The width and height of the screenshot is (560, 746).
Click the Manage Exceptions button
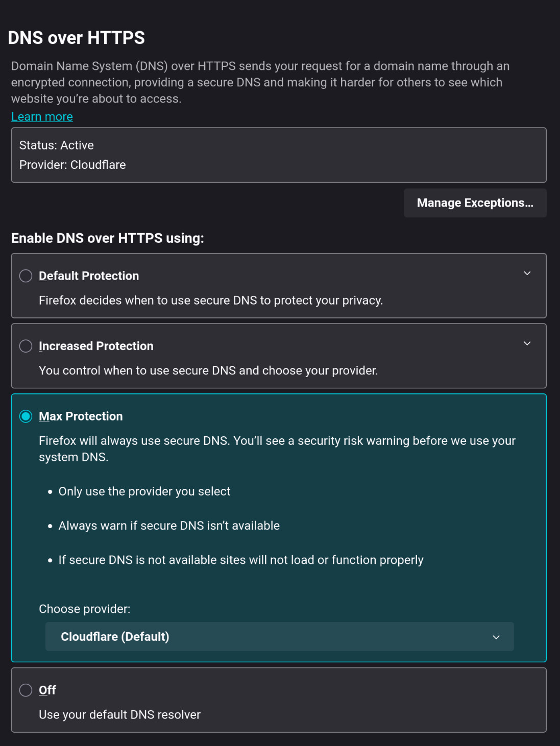point(475,203)
